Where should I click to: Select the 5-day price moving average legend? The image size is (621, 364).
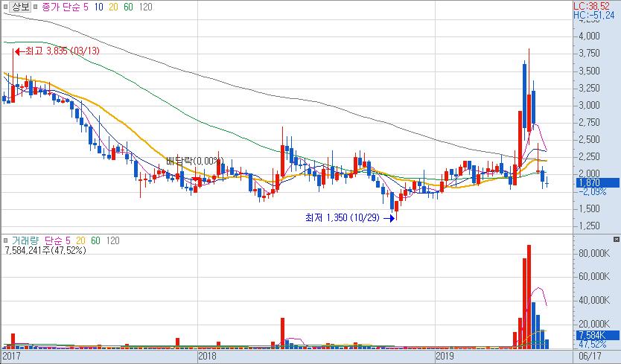pos(86,7)
